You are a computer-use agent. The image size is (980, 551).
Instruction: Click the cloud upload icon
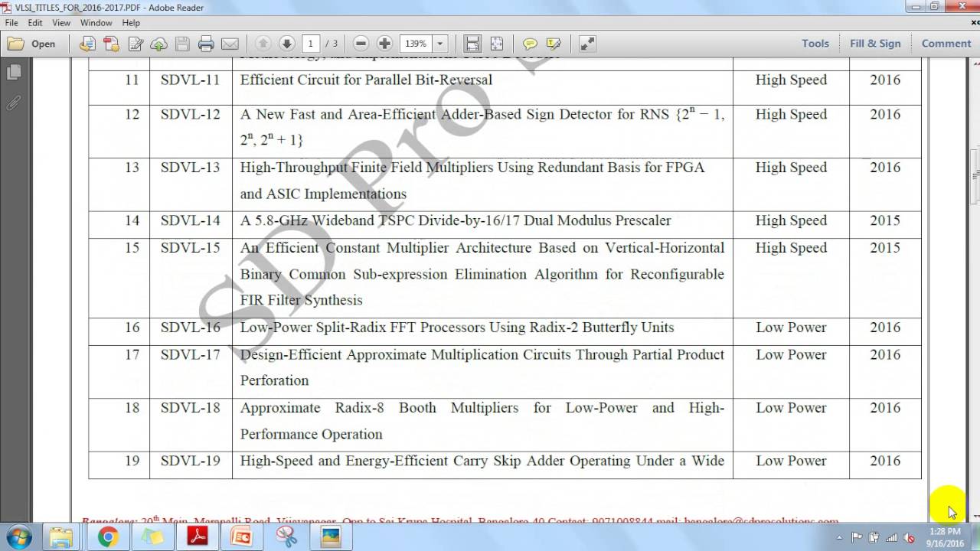(159, 44)
